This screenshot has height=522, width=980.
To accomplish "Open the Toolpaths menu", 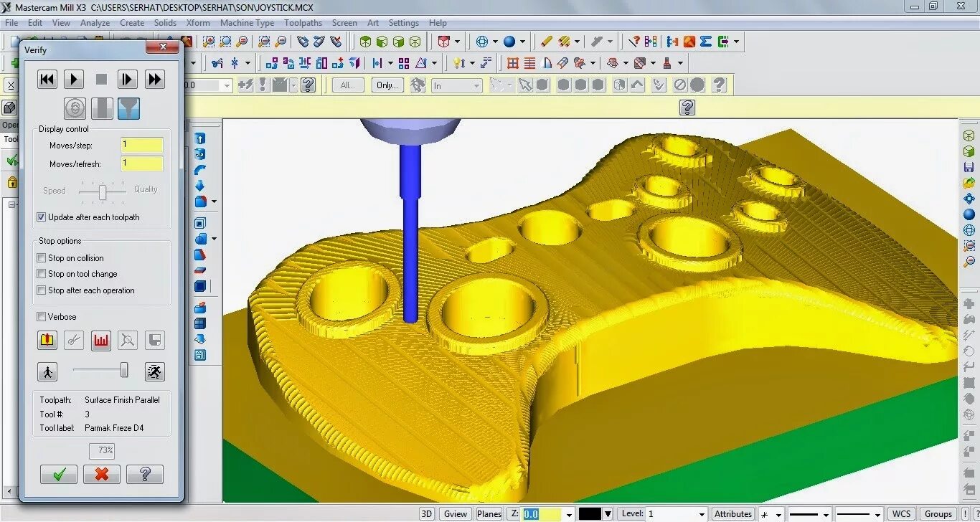I will (x=303, y=23).
